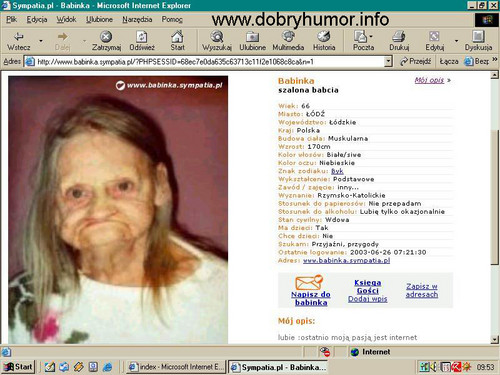Screen dimensions: 500x375
Task: Expand the Edytuj dropdown arrow
Action: click(x=456, y=41)
